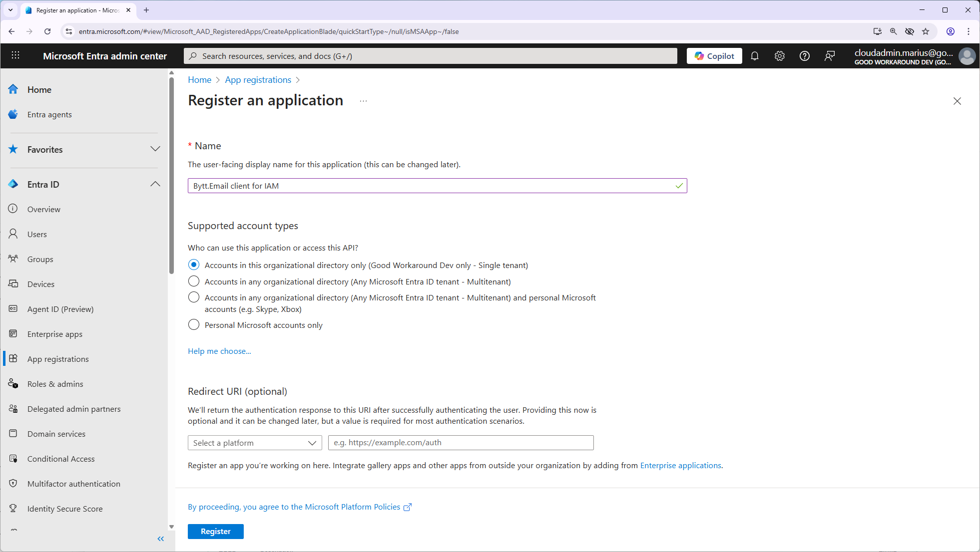
Task: Collapse the sidebar with the double chevron
Action: (x=160, y=539)
